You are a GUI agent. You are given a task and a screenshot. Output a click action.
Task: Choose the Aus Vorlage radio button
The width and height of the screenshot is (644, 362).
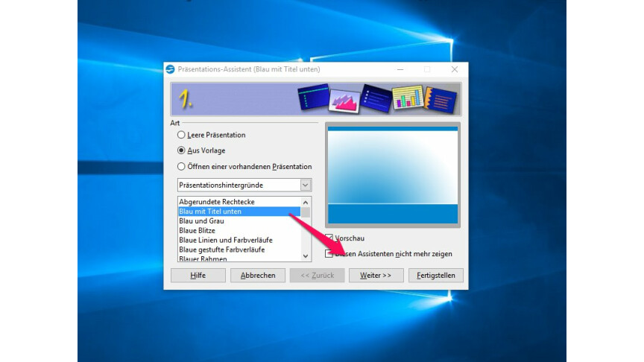(x=181, y=150)
